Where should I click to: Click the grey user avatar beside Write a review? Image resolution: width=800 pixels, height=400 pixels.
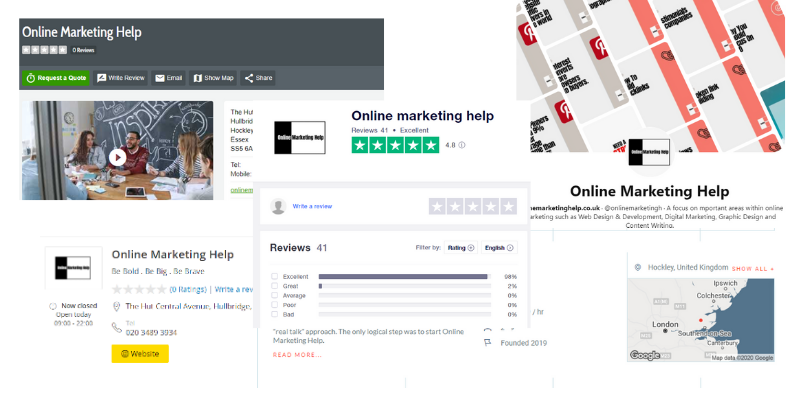point(278,206)
